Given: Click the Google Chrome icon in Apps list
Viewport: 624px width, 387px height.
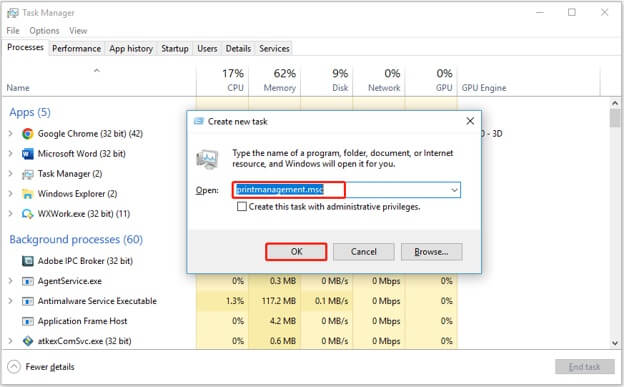Looking at the screenshot, I should (27, 134).
